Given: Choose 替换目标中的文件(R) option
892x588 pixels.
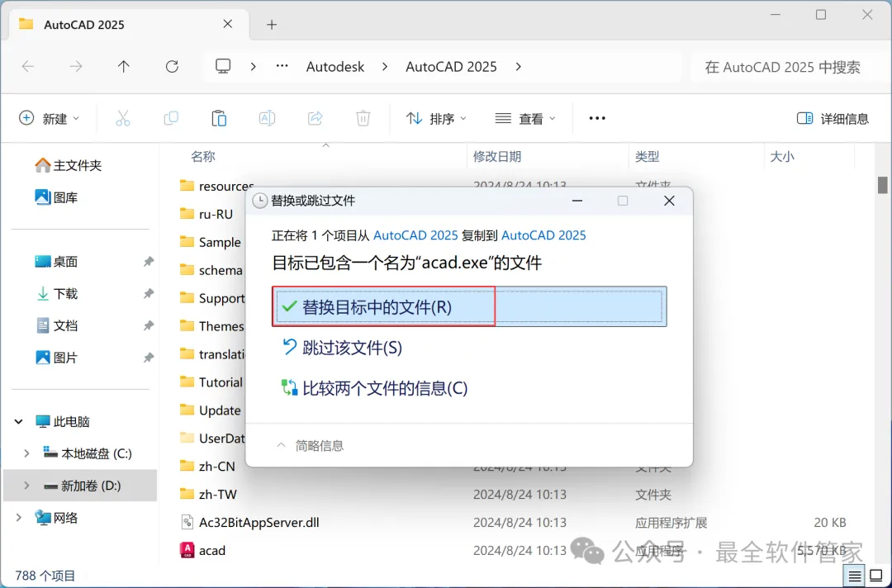Looking at the screenshot, I should click(469, 307).
